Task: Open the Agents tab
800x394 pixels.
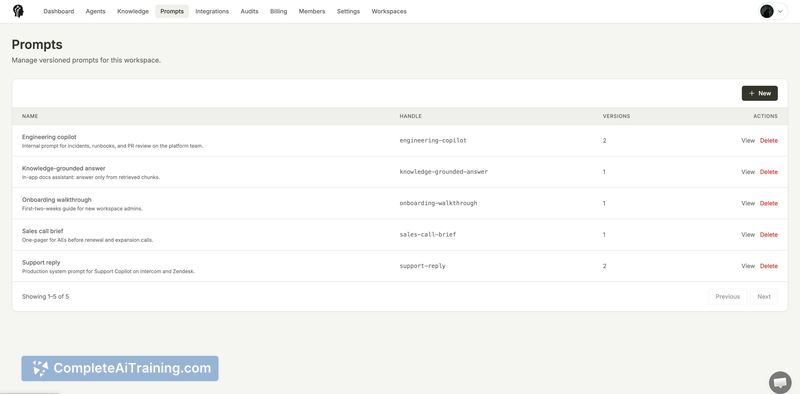Action: [95, 11]
